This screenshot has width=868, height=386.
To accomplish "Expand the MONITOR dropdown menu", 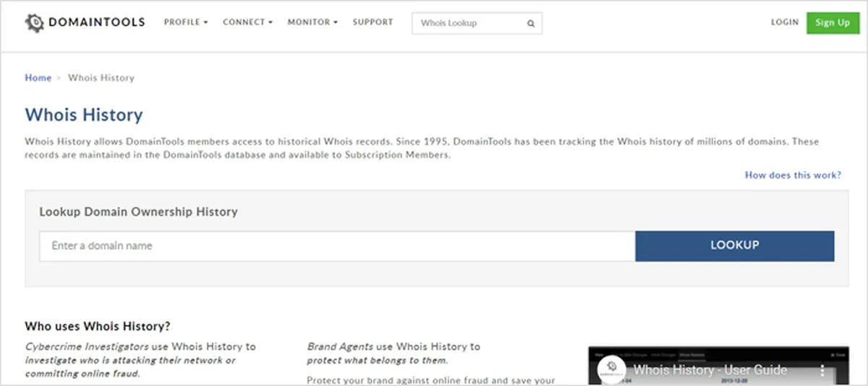I will coord(312,22).
